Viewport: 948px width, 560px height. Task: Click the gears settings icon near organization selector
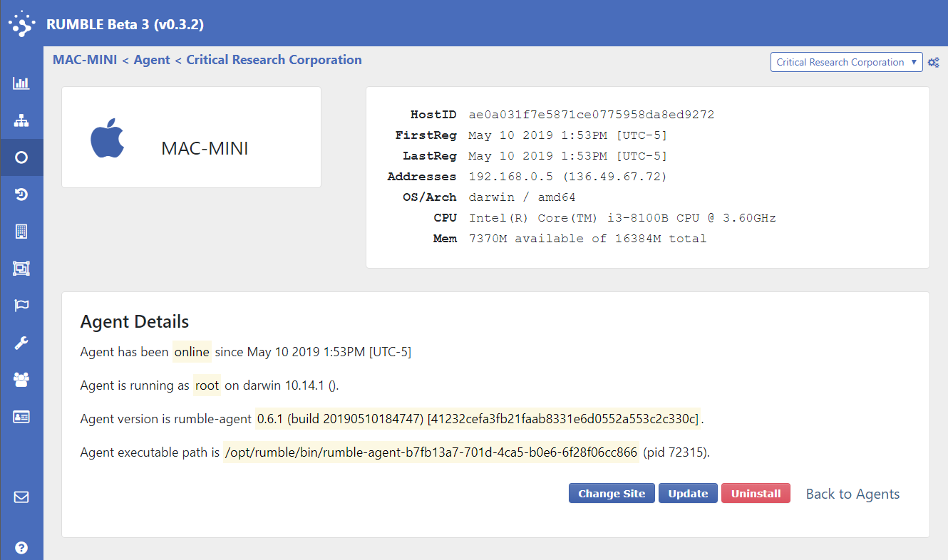point(934,63)
